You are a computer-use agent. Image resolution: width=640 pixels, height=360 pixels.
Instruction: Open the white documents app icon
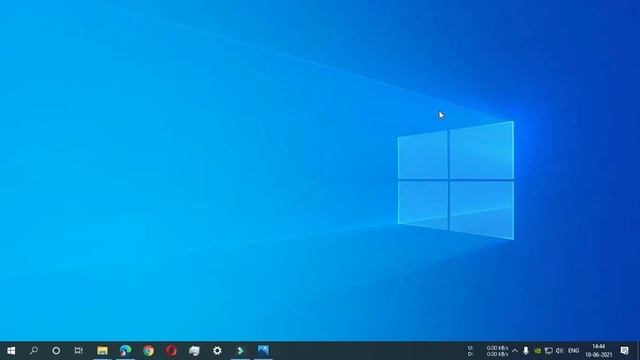pyautogui.click(x=194, y=351)
